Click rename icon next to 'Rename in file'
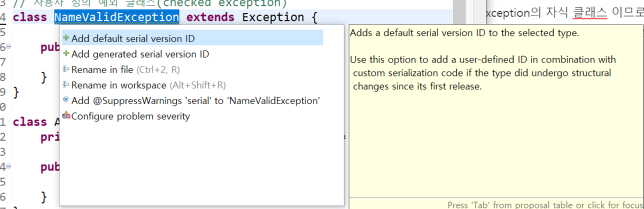644x209 pixels. coord(66,69)
